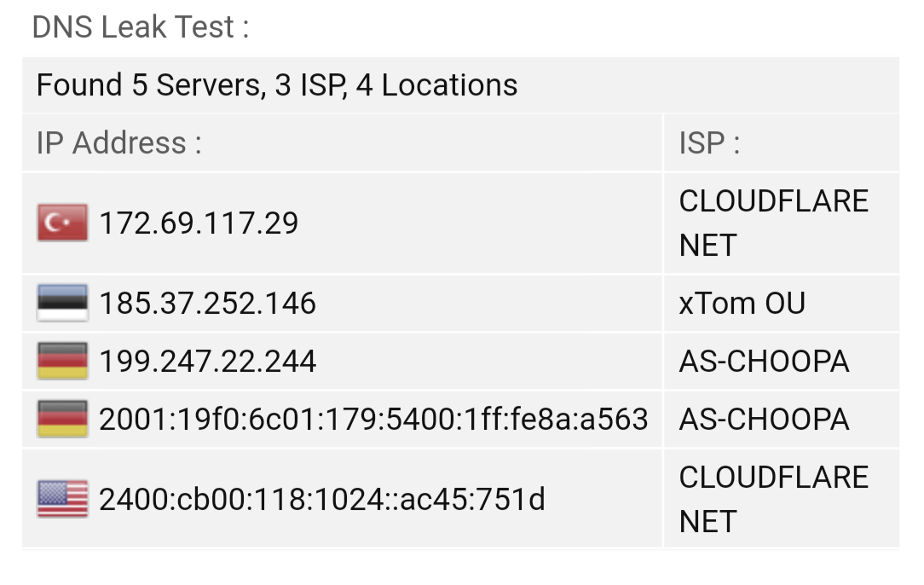Click CLOUDFLARENET ISP in the first row
Viewport: 924px width, 585px height.
pos(774,223)
